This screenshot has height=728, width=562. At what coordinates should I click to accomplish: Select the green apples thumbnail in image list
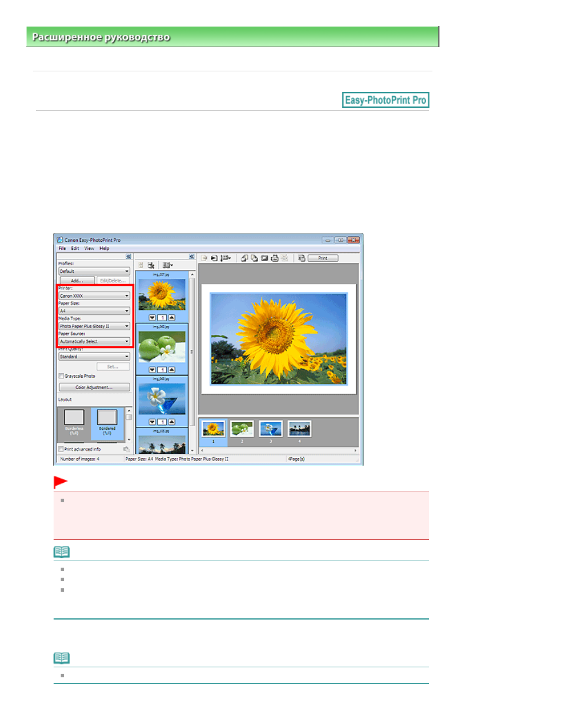[162, 347]
